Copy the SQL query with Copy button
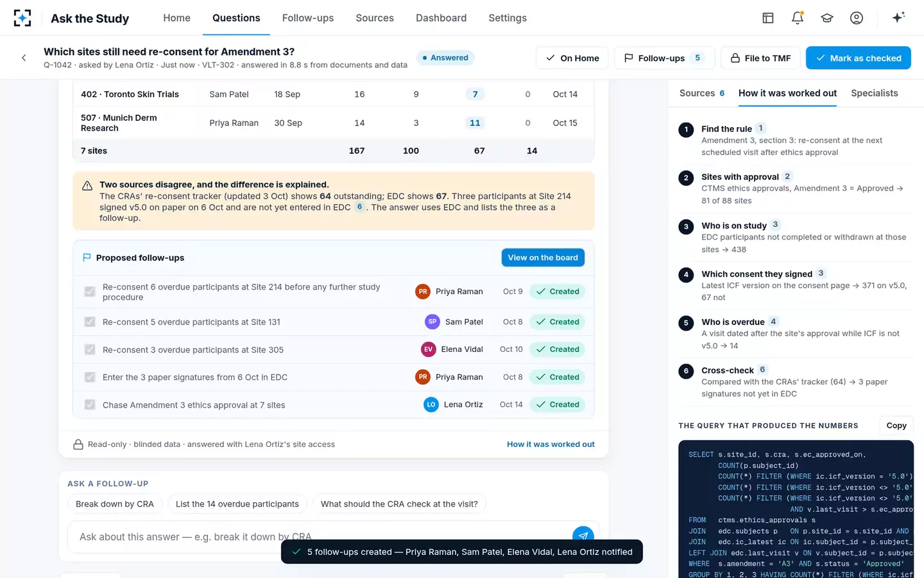The image size is (924, 578). coord(896,425)
